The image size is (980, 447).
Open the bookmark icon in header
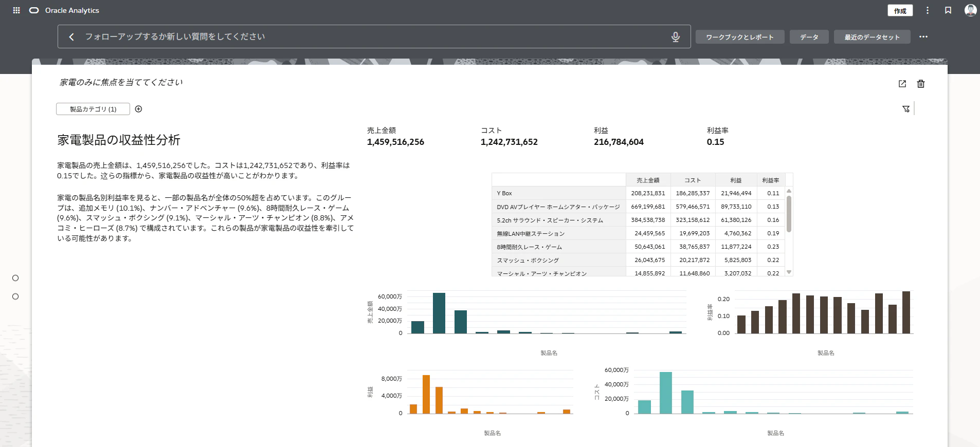[x=948, y=10]
